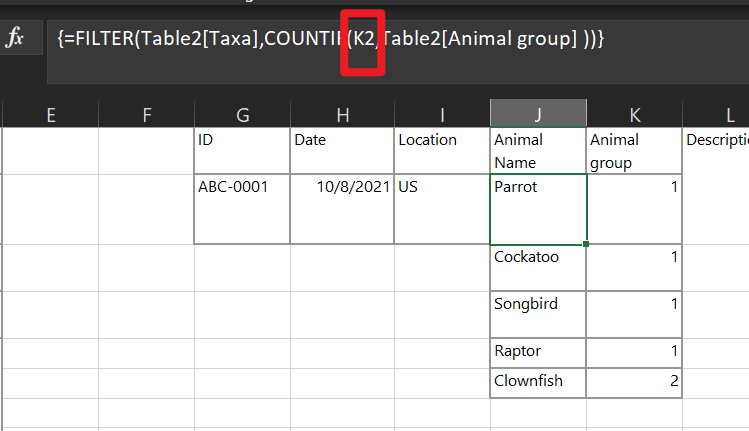Select the group value beside Songbird
Screen dimensions: 749x431
(x=634, y=314)
